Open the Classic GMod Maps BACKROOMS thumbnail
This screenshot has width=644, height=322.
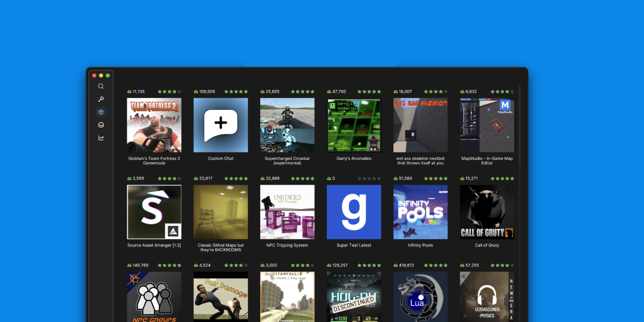pyautogui.click(x=221, y=212)
